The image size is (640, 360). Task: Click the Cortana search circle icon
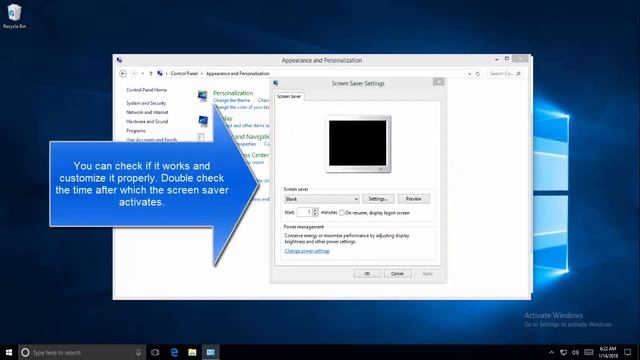[25, 352]
